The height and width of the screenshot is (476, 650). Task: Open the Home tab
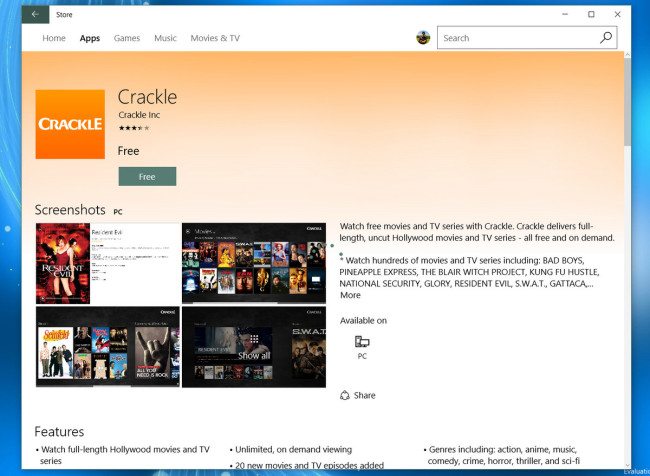click(54, 38)
